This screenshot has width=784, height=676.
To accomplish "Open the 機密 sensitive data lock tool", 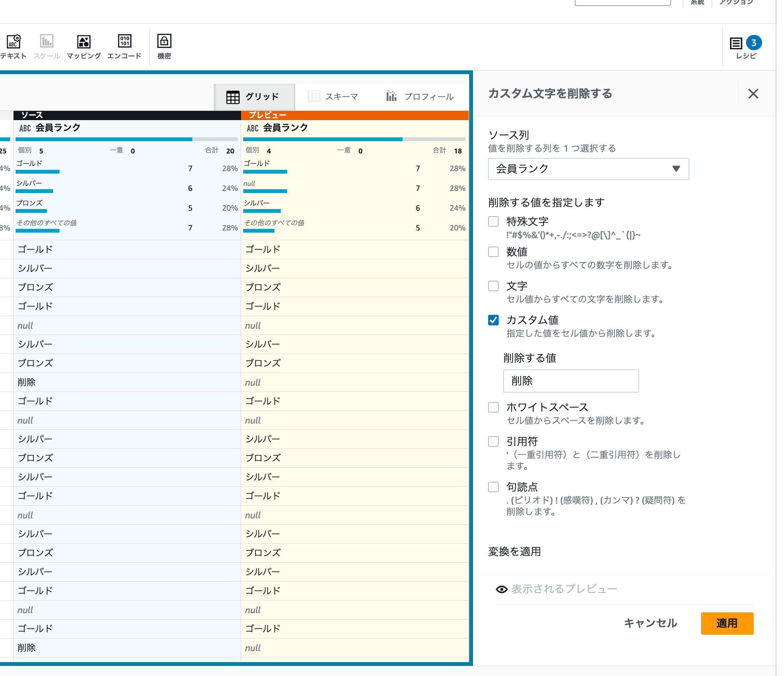I will [164, 46].
